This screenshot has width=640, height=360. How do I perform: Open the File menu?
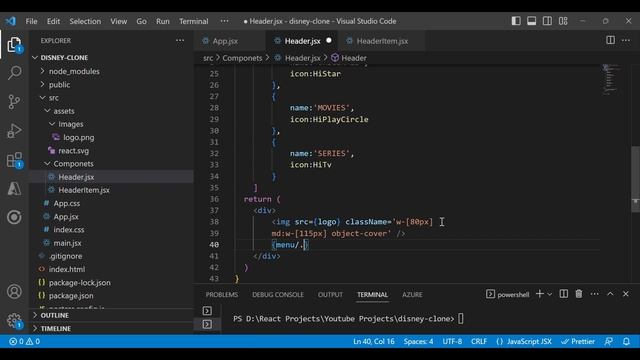click(31, 21)
